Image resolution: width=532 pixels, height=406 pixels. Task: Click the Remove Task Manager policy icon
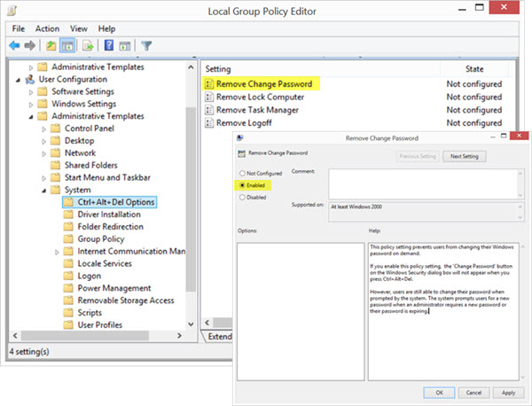209,110
